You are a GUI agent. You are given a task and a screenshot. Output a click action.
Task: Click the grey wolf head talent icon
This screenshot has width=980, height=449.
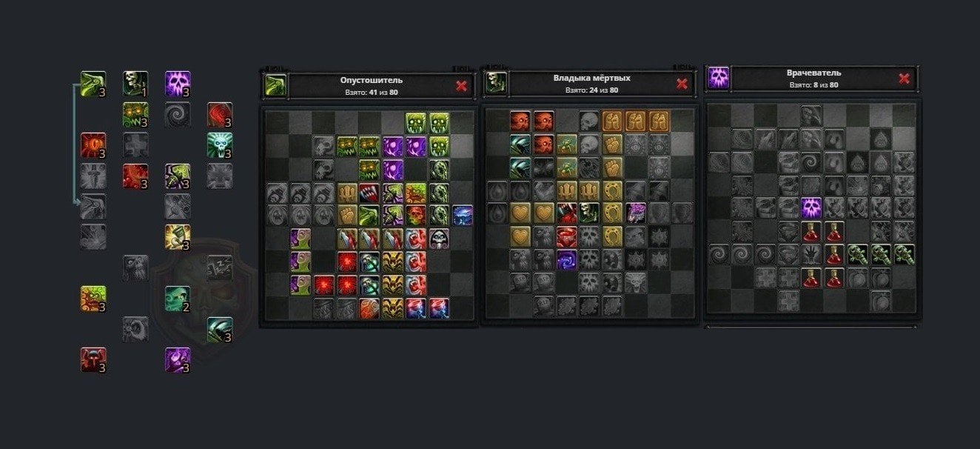pos(636,282)
